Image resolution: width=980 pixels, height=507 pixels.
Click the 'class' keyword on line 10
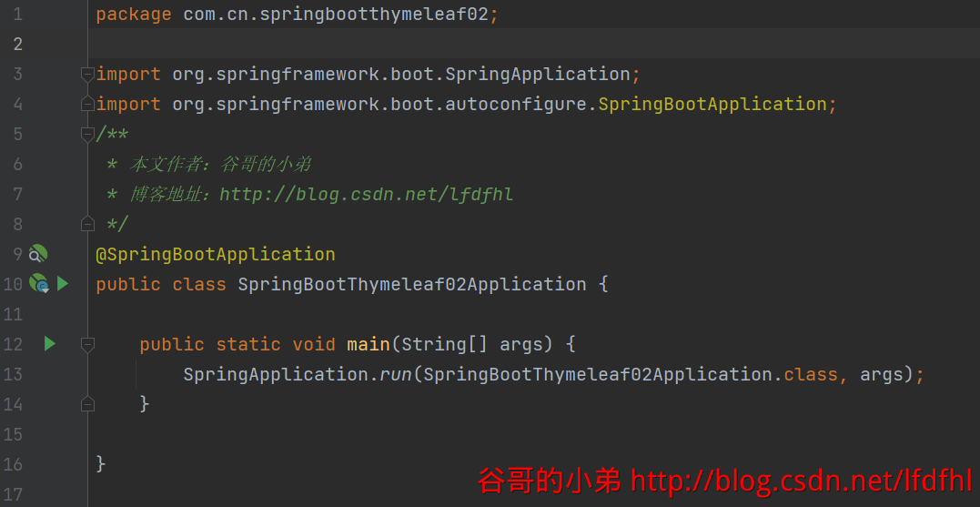click(199, 284)
